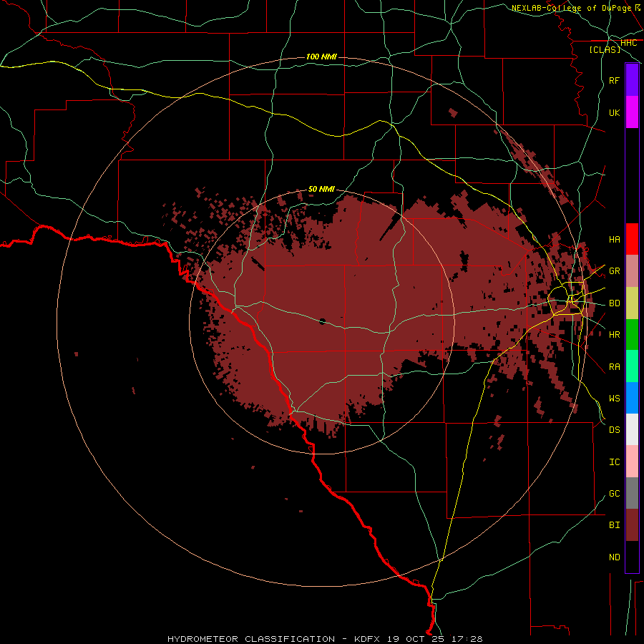Click the NEXLAB-College of DuPage credit text
This screenshot has height=644, width=644.
(571, 8)
